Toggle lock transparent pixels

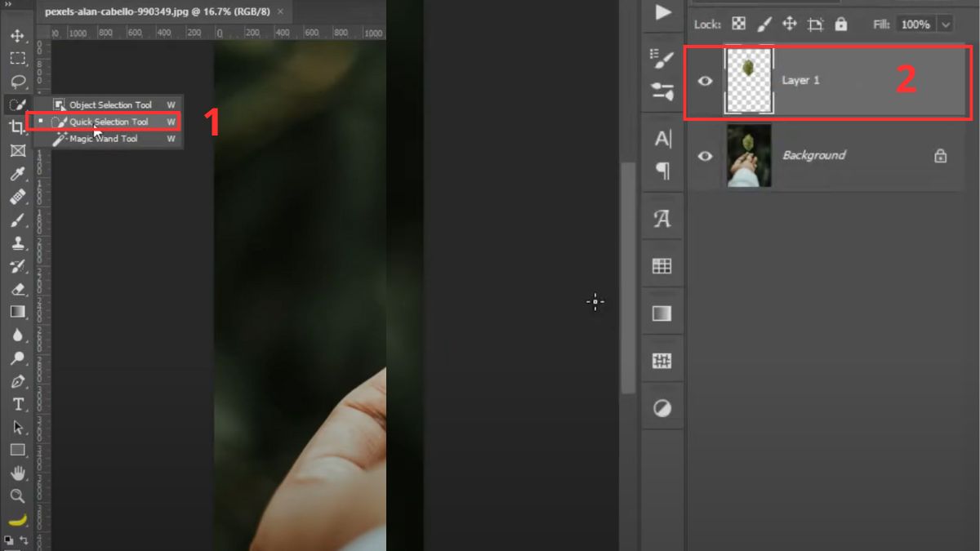[x=738, y=24]
